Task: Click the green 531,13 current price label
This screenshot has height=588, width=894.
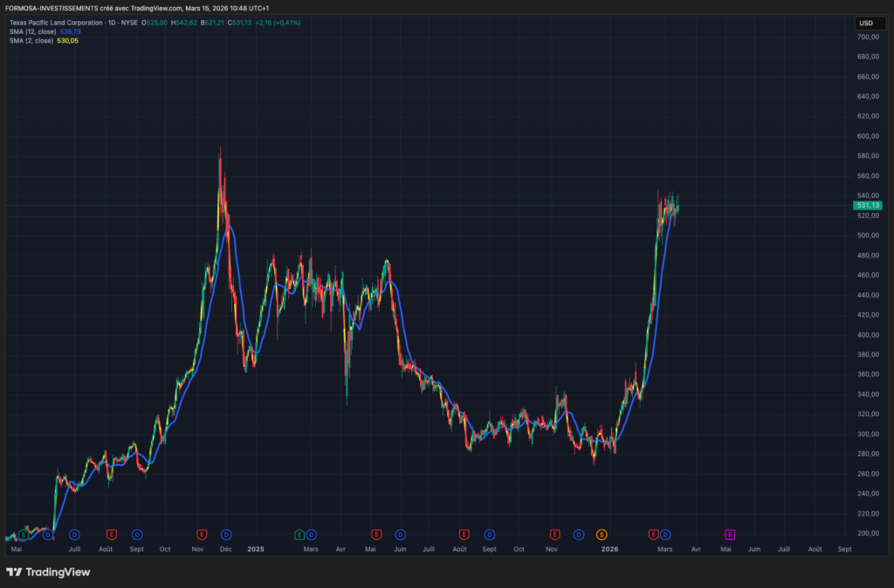Action: [870, 205]
